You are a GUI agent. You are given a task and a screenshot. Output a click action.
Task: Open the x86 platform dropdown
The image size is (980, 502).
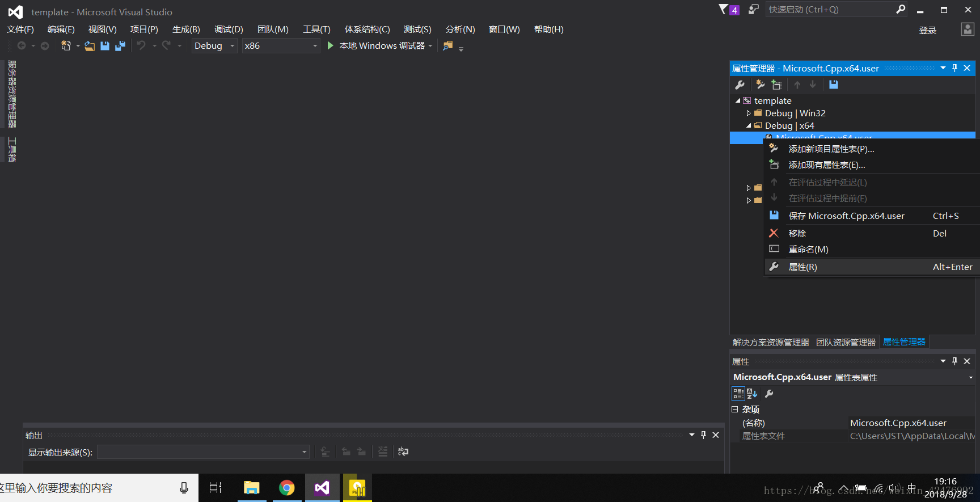pyautogui.click(x=315, y=46)
